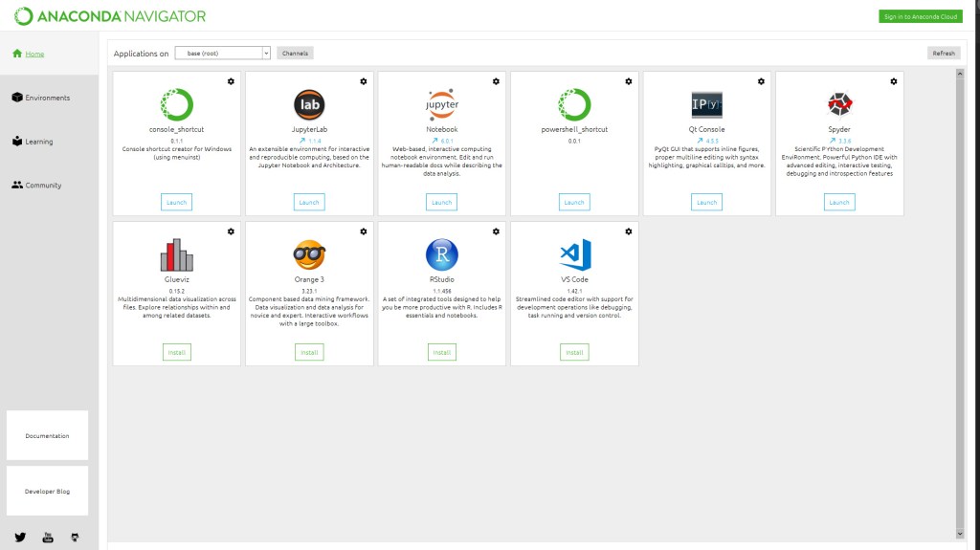This screenshot has height=550, width=980.
Task: Click the Spyder application icon
Action: coord(839,103)
